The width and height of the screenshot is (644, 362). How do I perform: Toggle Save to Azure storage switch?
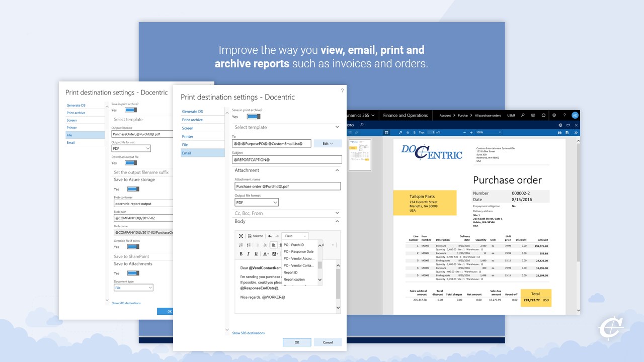click(133, 189)
